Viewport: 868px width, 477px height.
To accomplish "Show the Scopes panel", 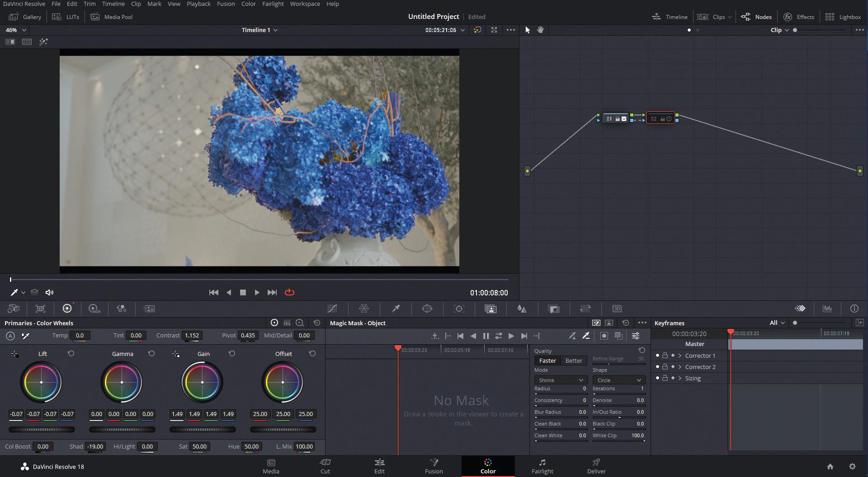I will [x=827, y=309].
